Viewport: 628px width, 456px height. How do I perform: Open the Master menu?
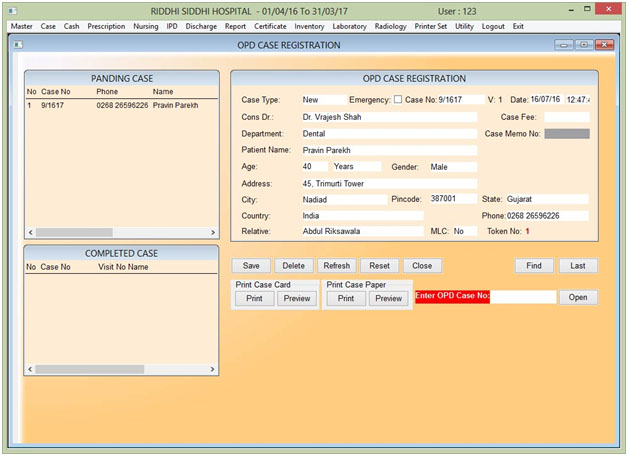[x=21, y=26]
